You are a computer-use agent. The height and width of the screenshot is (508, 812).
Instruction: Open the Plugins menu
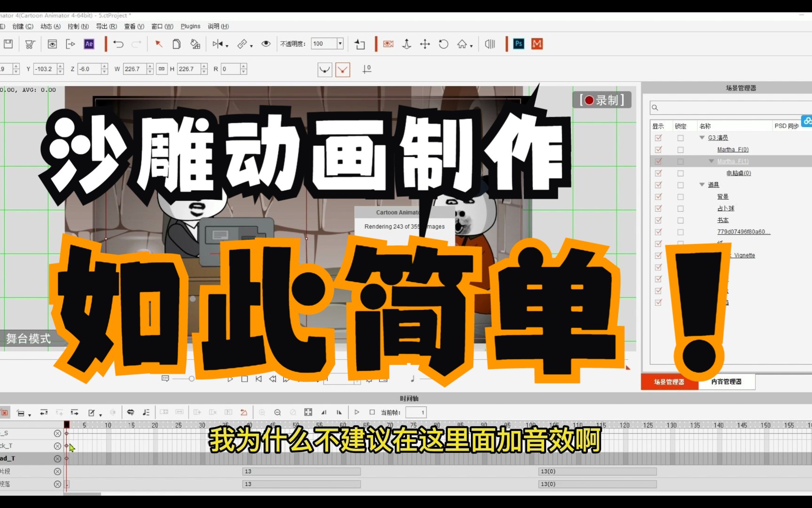coord(190,26)
